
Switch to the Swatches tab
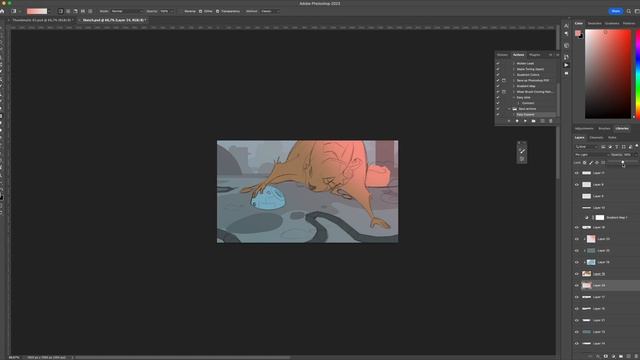594,23
